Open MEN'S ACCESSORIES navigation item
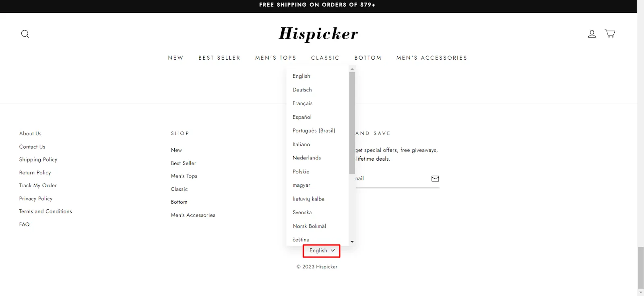This screenshot has width=644, height=296. click(x=432, y=58)
